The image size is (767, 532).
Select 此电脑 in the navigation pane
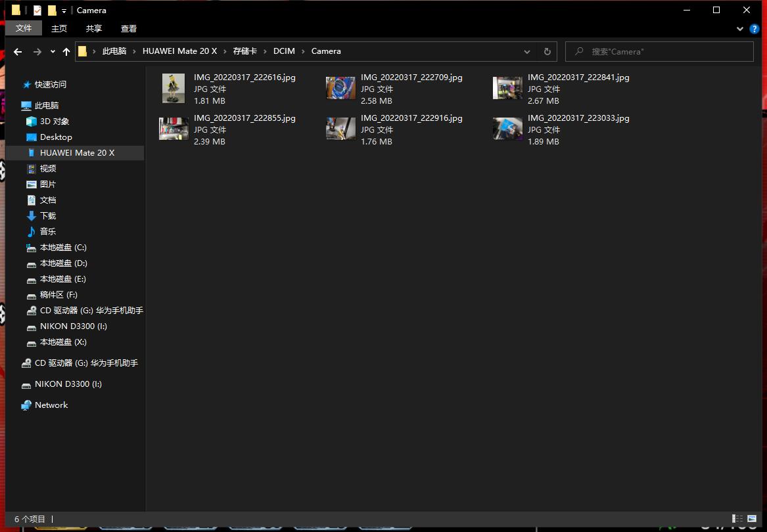pos(47,105)
